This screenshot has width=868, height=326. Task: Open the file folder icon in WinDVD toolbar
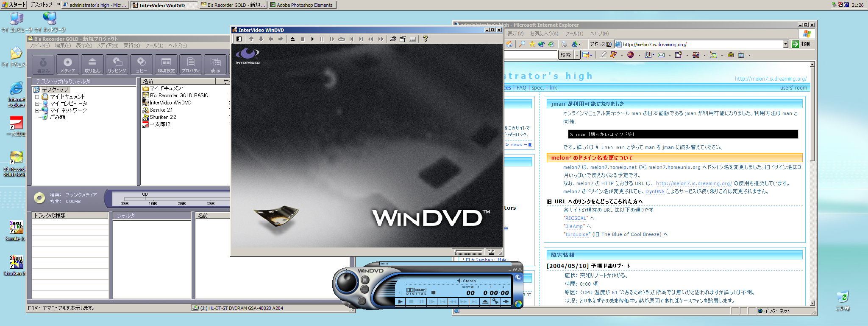pos(393,39)
